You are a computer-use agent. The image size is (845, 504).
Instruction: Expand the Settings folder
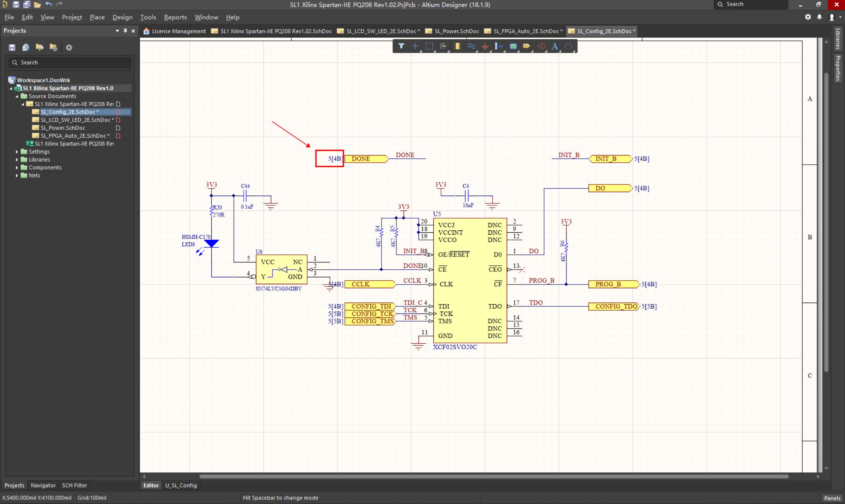17,151
